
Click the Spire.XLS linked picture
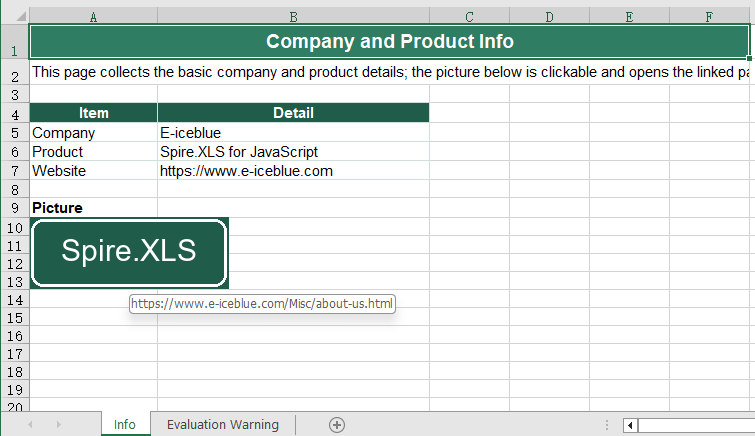pos(129,253)
